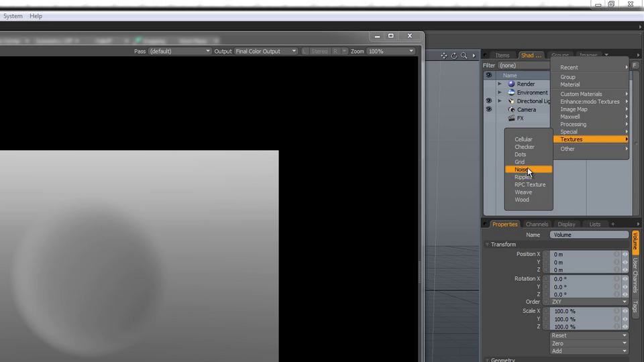Open the Recent submenu
Viewport: 644px width, 362px height.
(591, 67)
